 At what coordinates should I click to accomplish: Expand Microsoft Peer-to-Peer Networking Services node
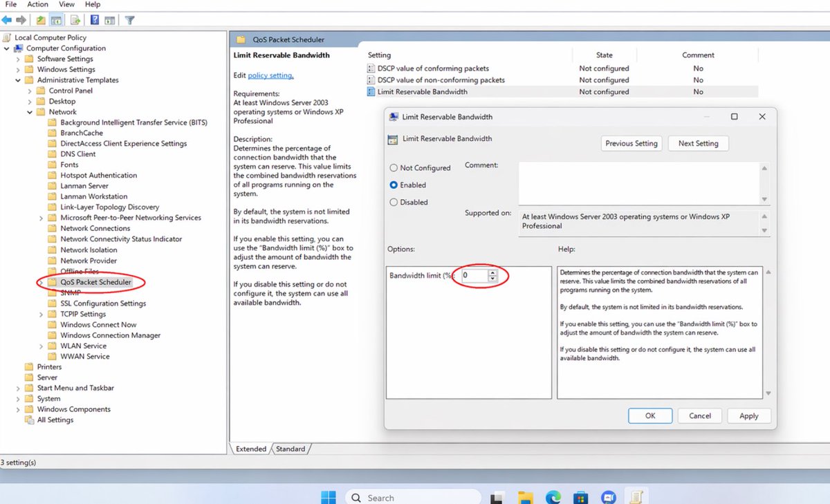tap(41, 218)
